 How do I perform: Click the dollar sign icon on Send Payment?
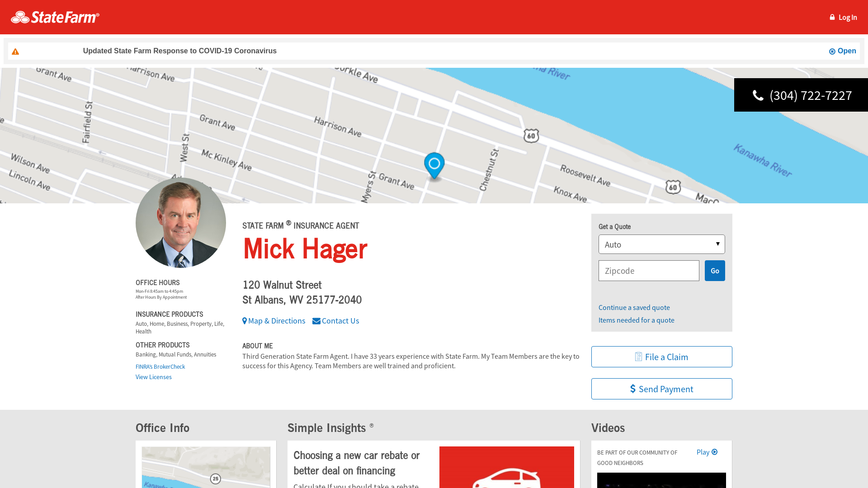tap(633, 389)
